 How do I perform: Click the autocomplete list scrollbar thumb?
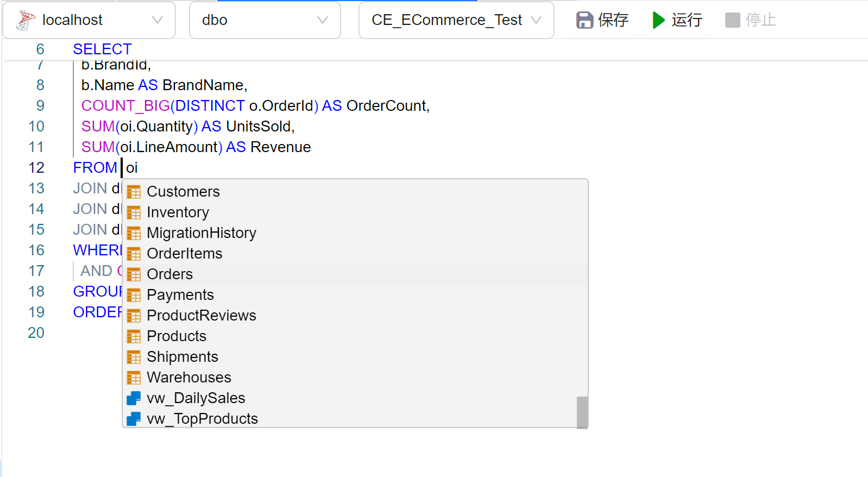(x=582, y=412)
